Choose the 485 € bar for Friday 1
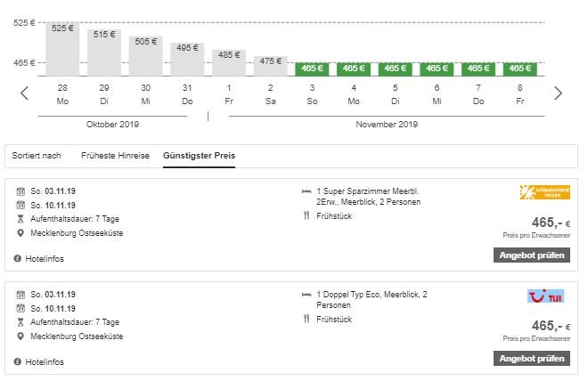The image size is (588, 381). [x=229, y=62]
